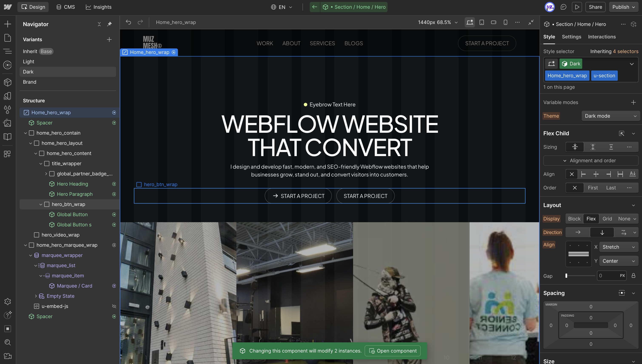
Task: Click the Publish button
Action: 624,7
